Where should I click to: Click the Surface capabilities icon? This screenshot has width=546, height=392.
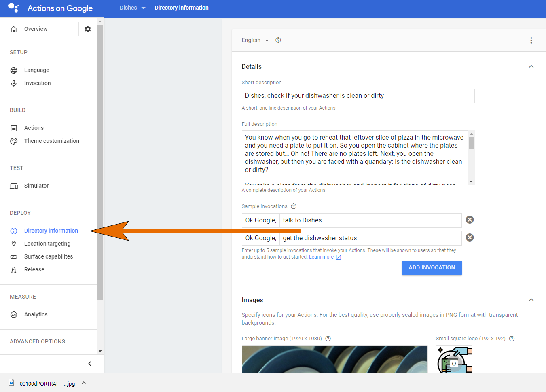pyautogui.click(x=14, y=257)
